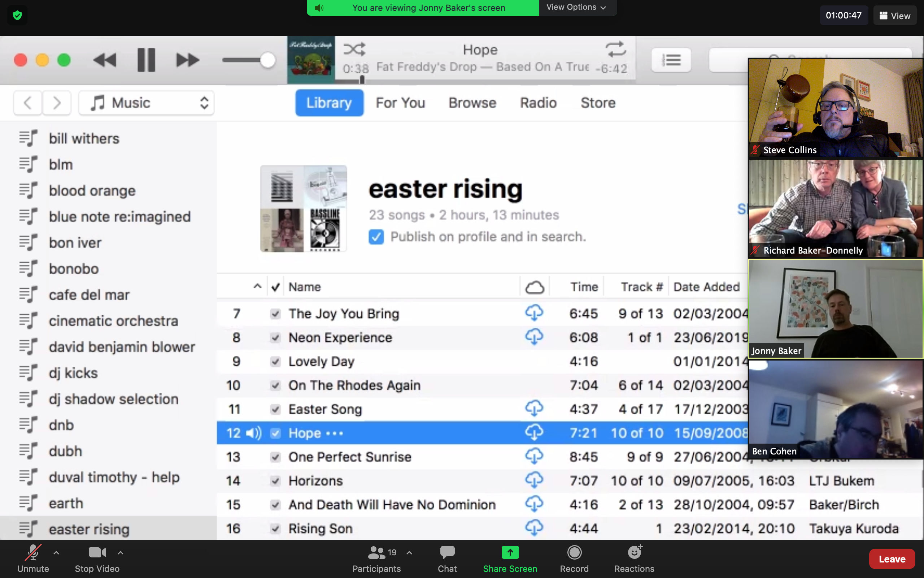Open the Up Next list button
This screenshot has width=924, height=578.
pyautogui.click(x=671, y=60)
